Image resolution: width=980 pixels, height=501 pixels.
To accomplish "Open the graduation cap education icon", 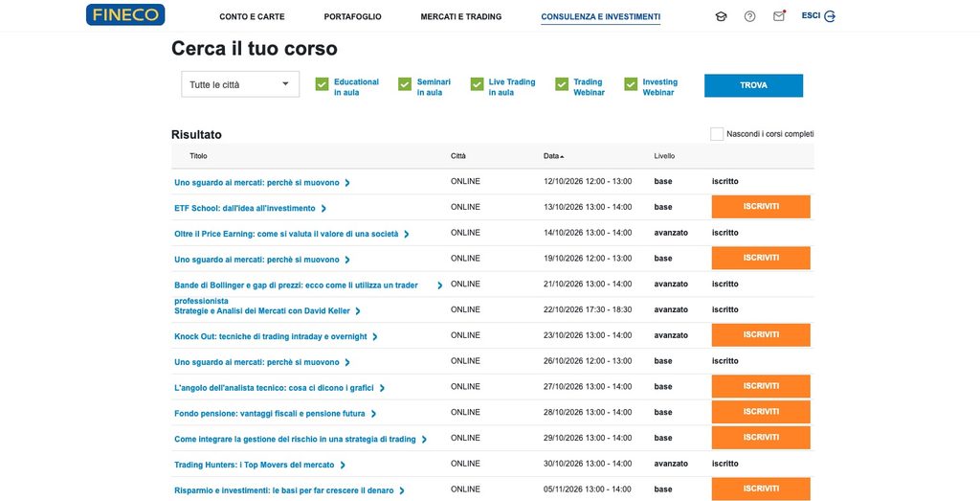I will pos(721,16).
